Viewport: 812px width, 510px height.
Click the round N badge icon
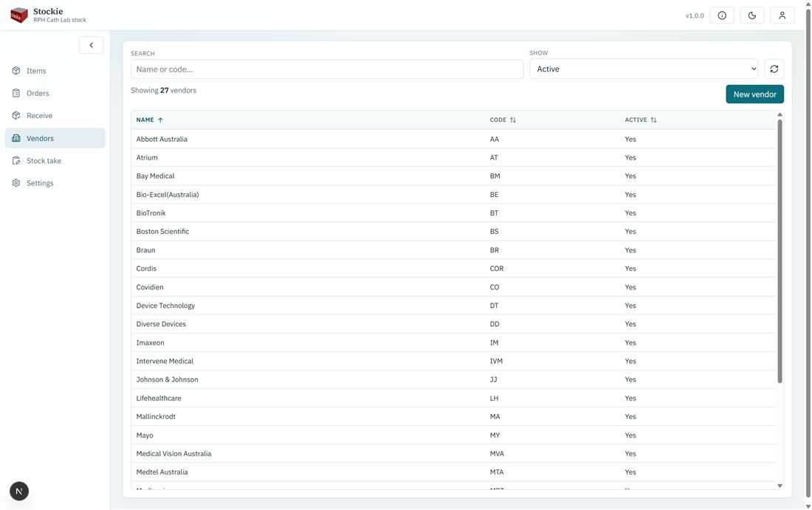19,492
